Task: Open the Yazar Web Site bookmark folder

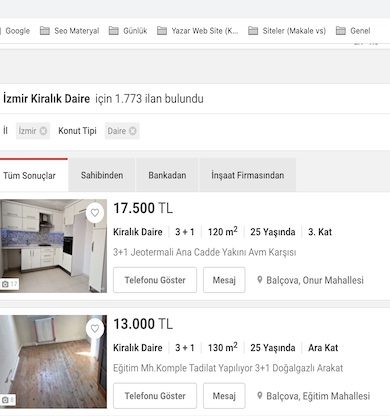Action: (198, 31)
